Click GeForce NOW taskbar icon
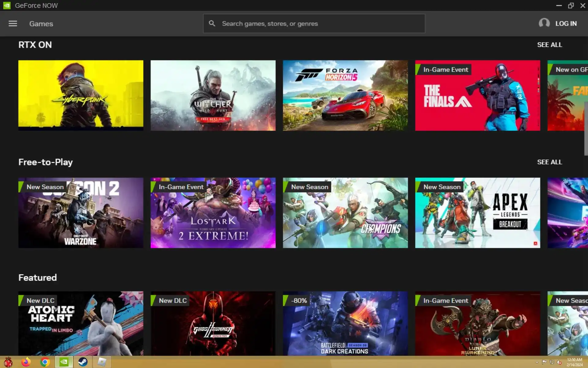This screenshot has height=368, width=588. point(64,362)
